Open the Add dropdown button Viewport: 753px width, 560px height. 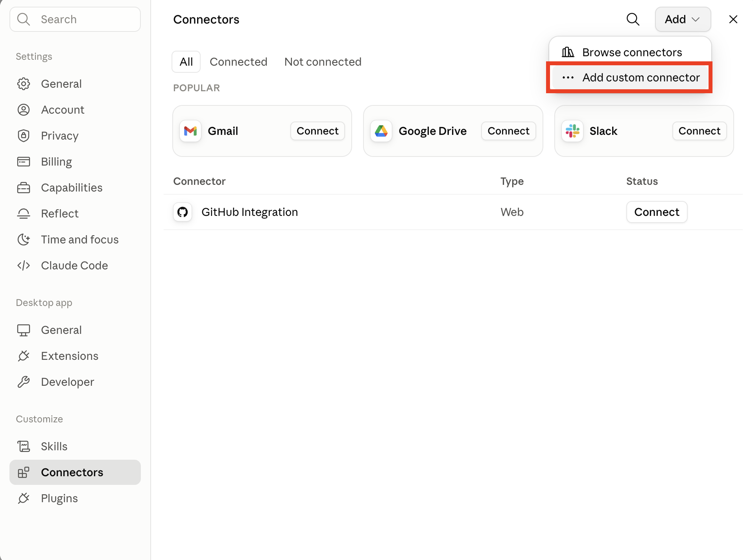[x=683, y=19]
